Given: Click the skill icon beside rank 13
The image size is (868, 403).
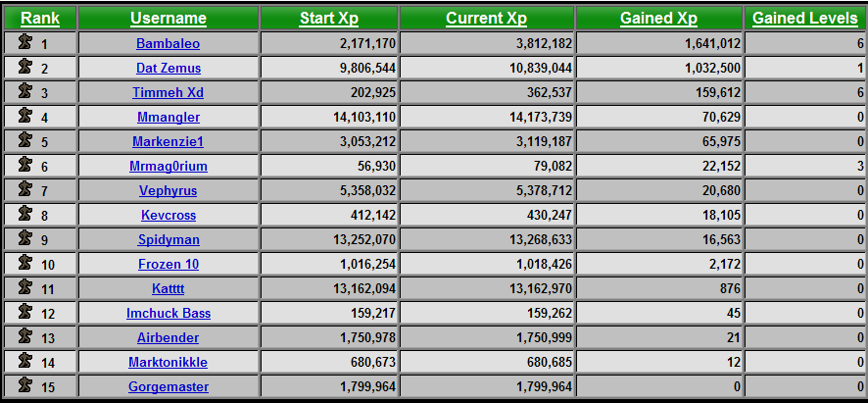Looking at the screenshot, I should point(25,336).
